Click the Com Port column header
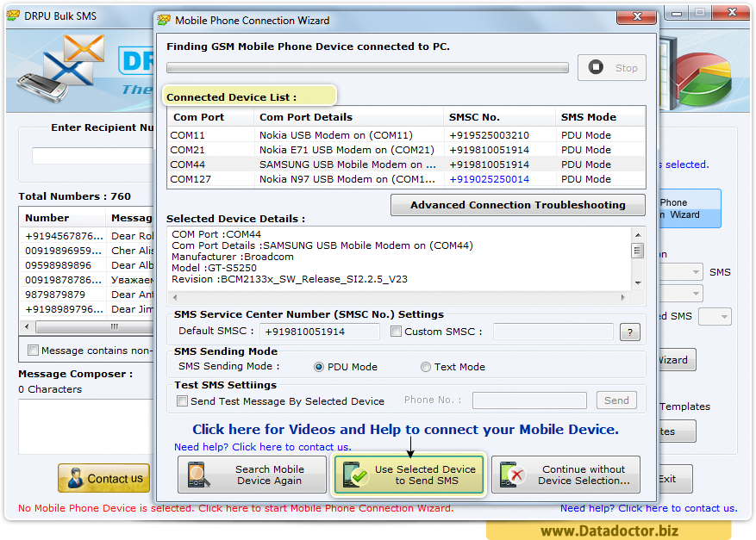The width and height of the screenshot is (756, 540). tap(210, 117)
